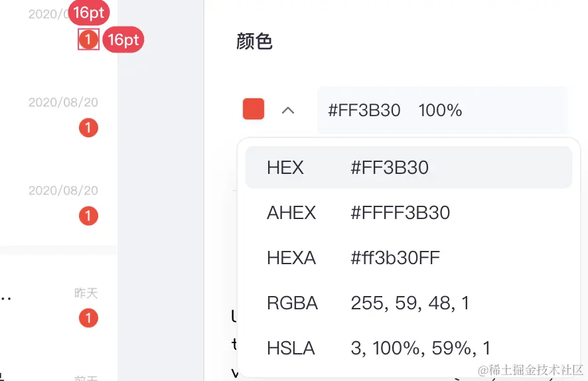Collapse the color format list with the chevron
The height and width of the screenshot is (381, 588).
point(287,110)
